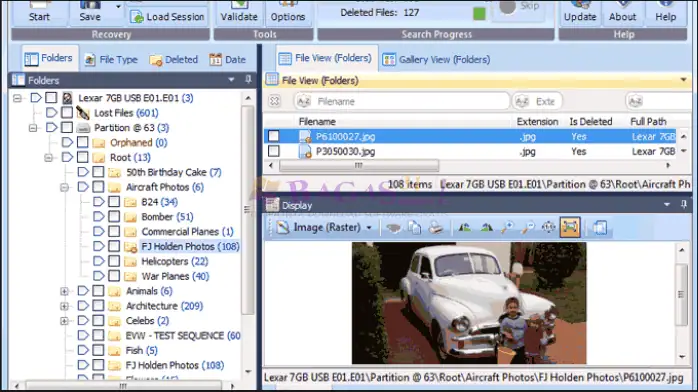
Task: Expand the Celebs (2) folder
Action: point(64,321)
